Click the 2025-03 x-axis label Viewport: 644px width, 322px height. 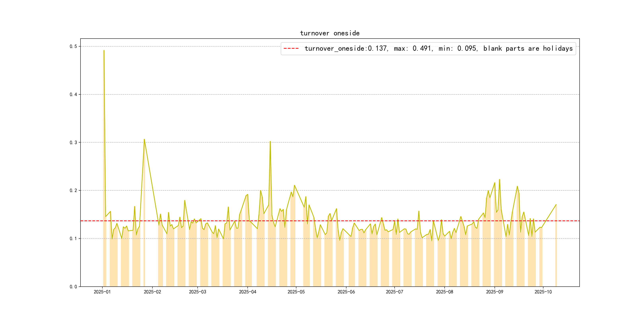198,292
